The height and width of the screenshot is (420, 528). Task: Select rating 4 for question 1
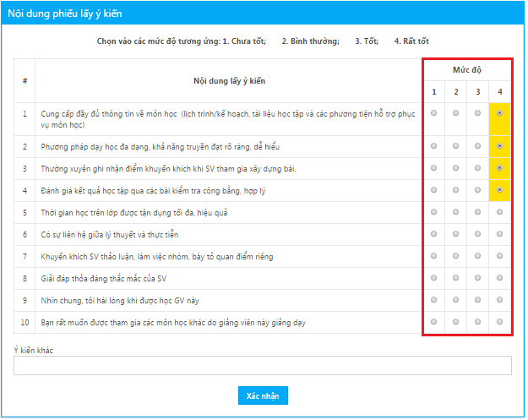(500, 113)
